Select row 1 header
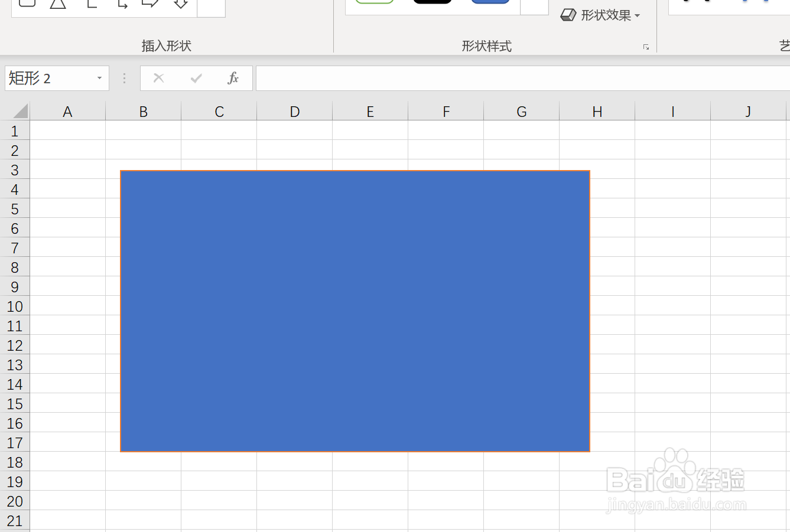This screenshot has width=790, height=532. tap(15, 130)
